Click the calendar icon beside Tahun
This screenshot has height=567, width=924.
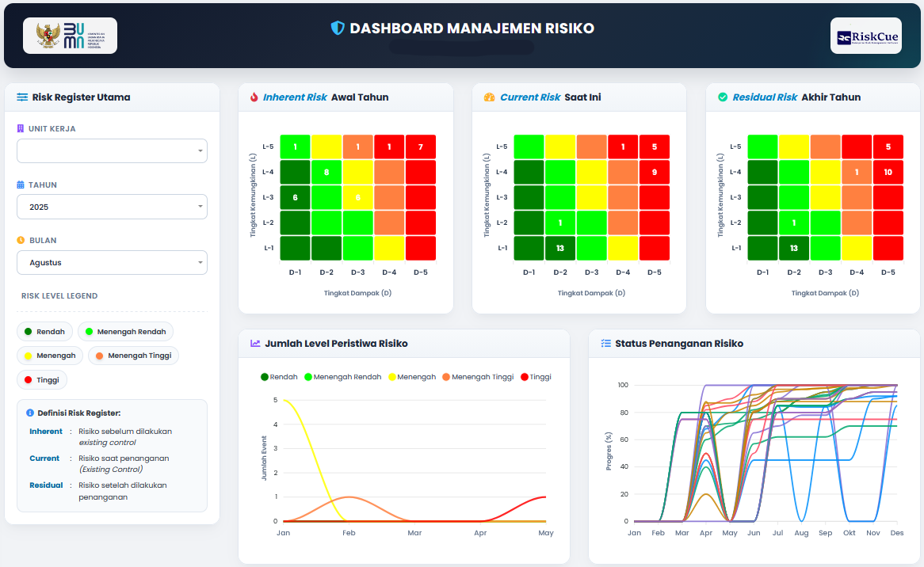21,185
